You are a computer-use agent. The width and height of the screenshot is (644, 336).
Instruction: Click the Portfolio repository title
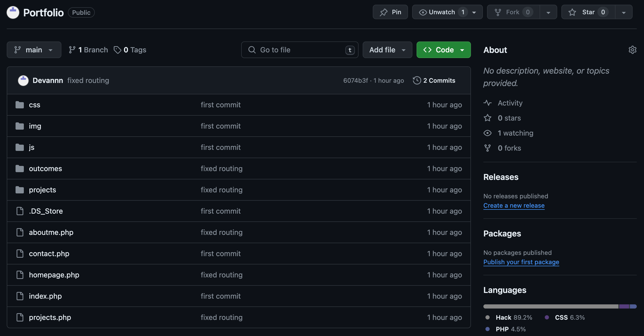pos(43,12)
